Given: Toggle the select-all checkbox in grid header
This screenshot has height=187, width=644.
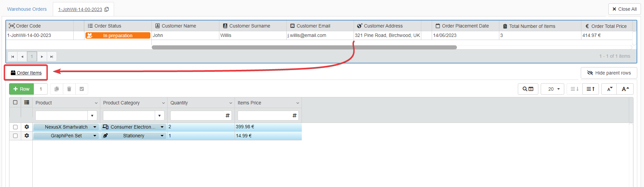Looking at the screenshot, I should click(x=15, y=103).
